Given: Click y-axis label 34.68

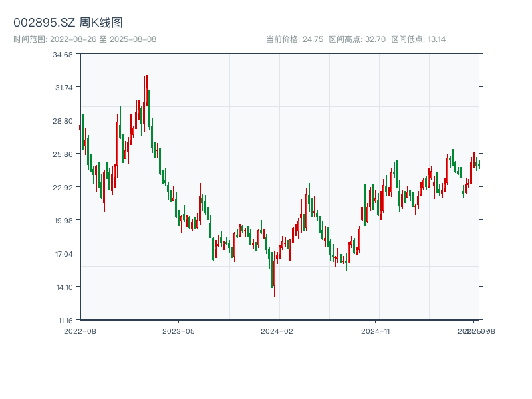Looking at the screenshot, I should (63, 55).
